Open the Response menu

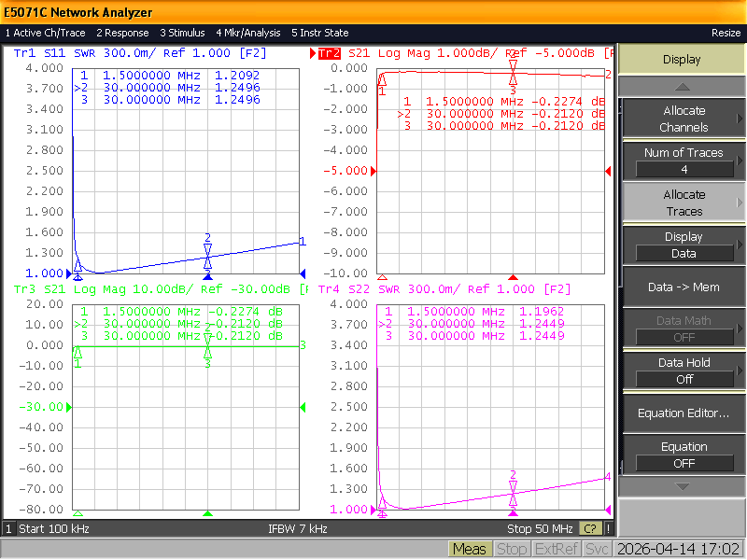(x=122, y=33)
